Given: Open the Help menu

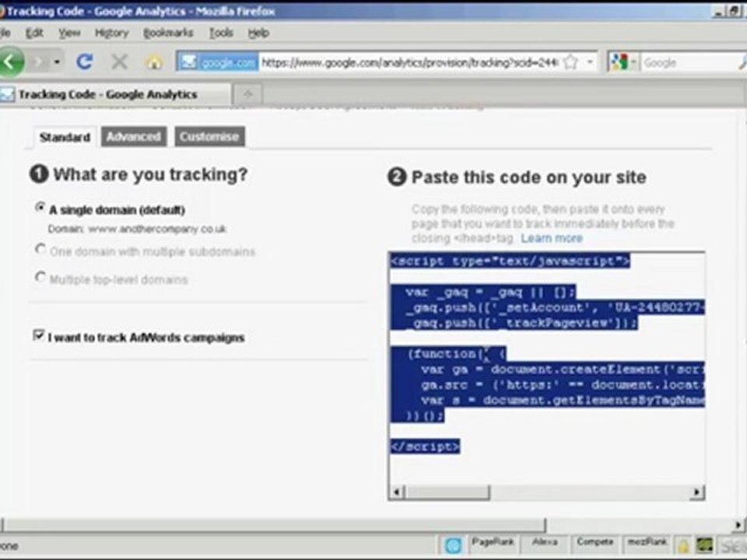Looking at the screenshot, I should tap(258, 33).
